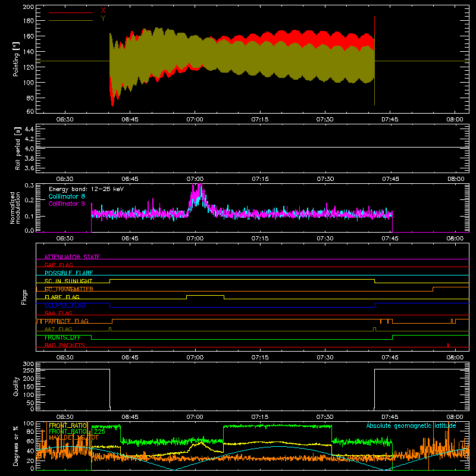Click 07:30 tick under Normalized modulation plot
The image size is (476, 476).
(x=325, y=239)
